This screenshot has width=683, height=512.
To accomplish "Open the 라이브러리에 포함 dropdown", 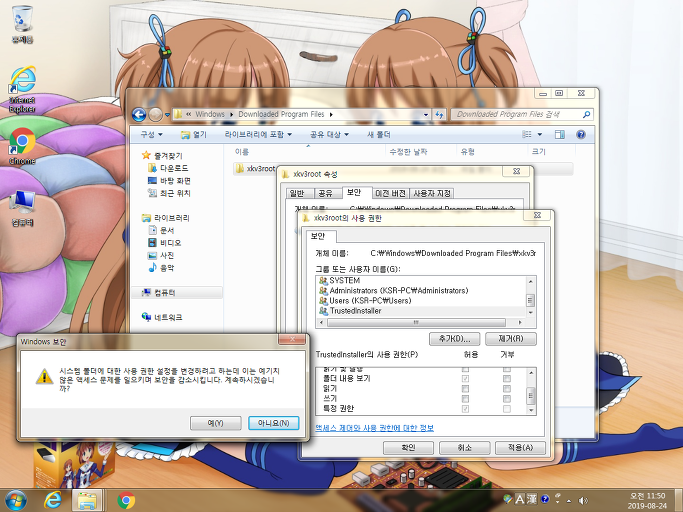I will pyautogui.click(x=258, y=135).
